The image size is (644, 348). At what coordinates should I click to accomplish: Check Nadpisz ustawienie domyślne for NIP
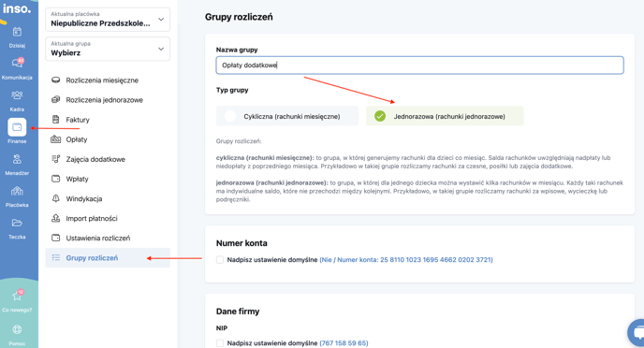(220, 343)
